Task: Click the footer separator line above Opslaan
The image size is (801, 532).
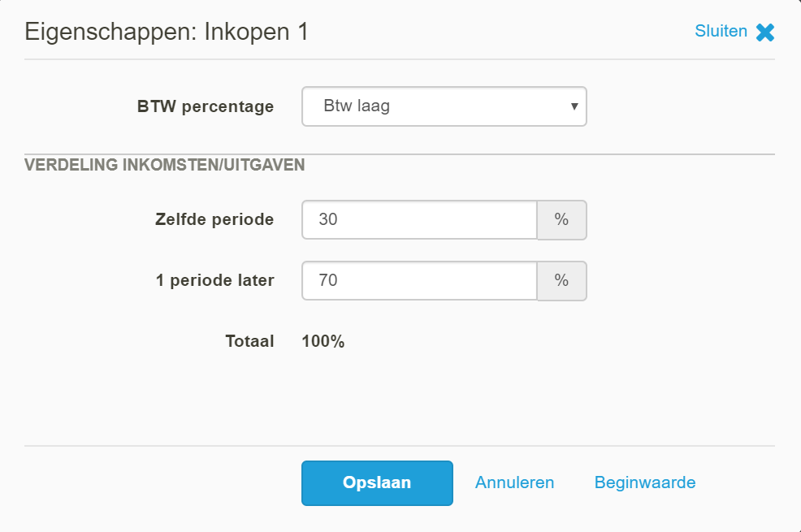Action: click(400, 446)
